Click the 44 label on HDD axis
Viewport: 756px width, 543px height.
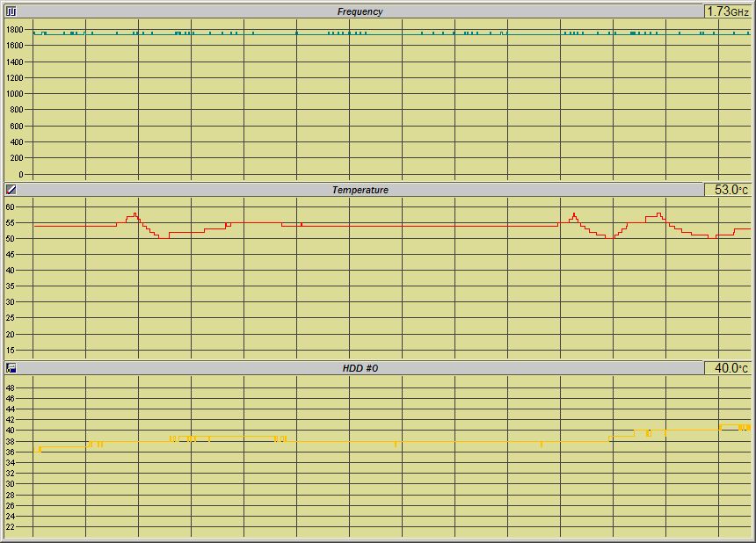pyautogui.click(x=11, y=409)
